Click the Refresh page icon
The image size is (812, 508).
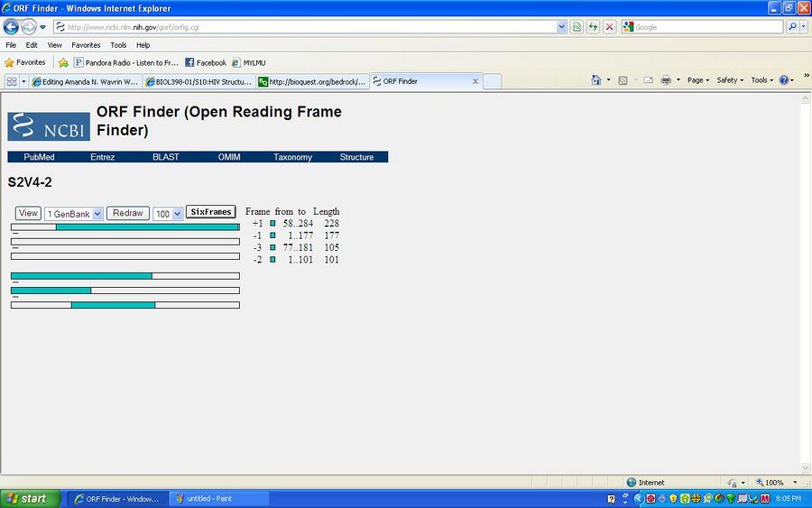coord(593,27)
